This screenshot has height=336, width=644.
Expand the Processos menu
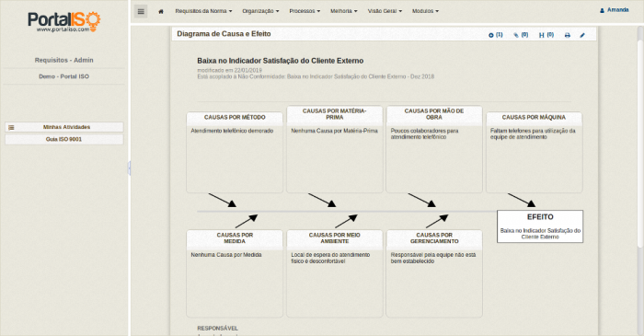point(305,11)
